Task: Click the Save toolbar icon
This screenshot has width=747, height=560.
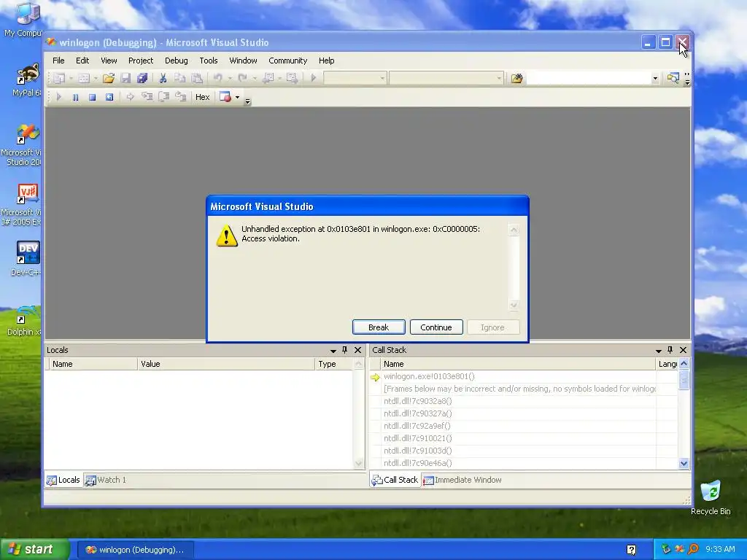Action: (125, 78)
